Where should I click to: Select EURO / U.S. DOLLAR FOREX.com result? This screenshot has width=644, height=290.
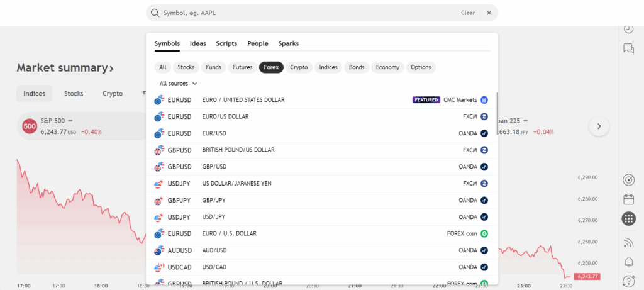[x=321, y=234]
